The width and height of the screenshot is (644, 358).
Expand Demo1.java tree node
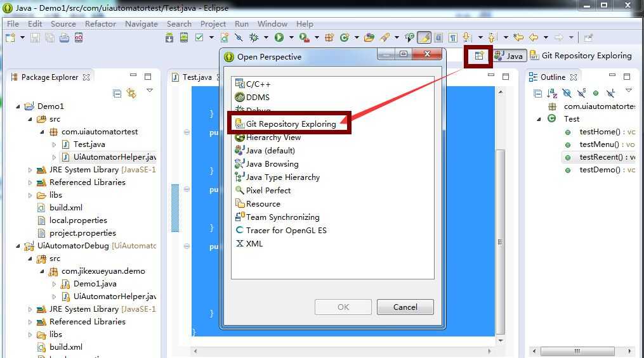tap(54, 284)
